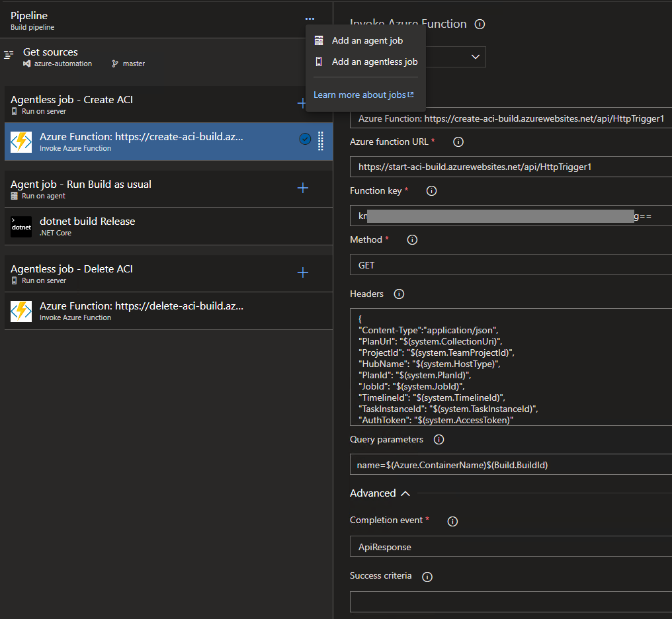This screenshot has width=672, height=619.
Task: Show info for Function key
Action: 431,191
